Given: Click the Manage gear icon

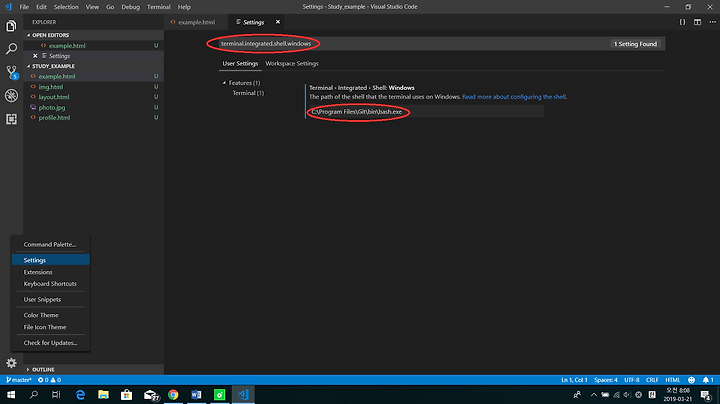Looking at the screenshot, I should (x=11, y=363).
